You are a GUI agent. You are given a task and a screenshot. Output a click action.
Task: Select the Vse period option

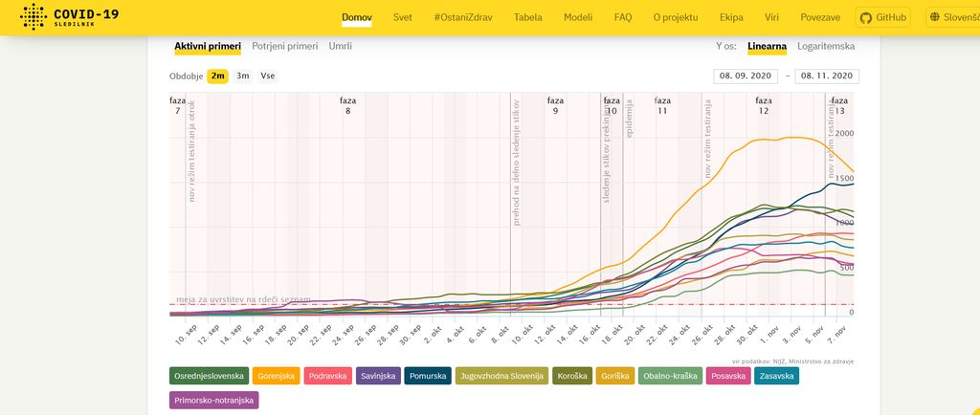pyautogui.click(x=268, y=76)
